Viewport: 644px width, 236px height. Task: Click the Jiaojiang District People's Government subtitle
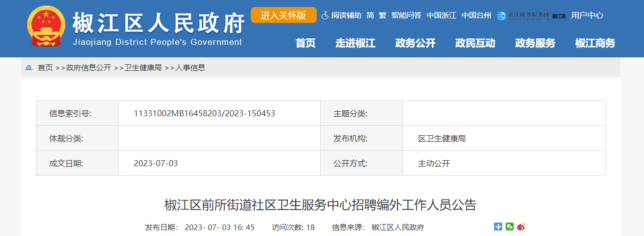pos(157,42)
